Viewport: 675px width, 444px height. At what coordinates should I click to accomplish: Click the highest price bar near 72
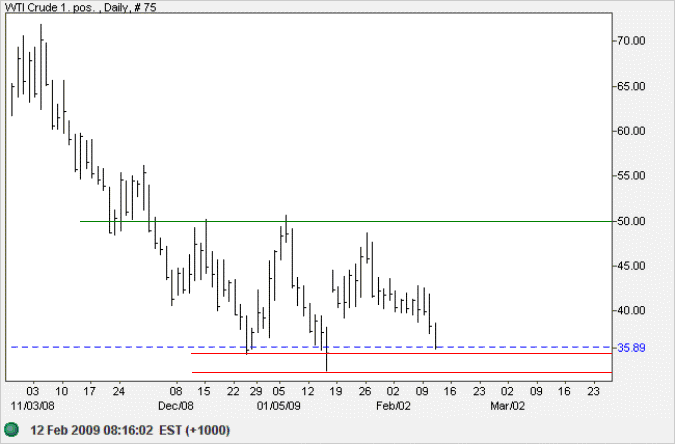pyautogui.click(x=41, y=67)
